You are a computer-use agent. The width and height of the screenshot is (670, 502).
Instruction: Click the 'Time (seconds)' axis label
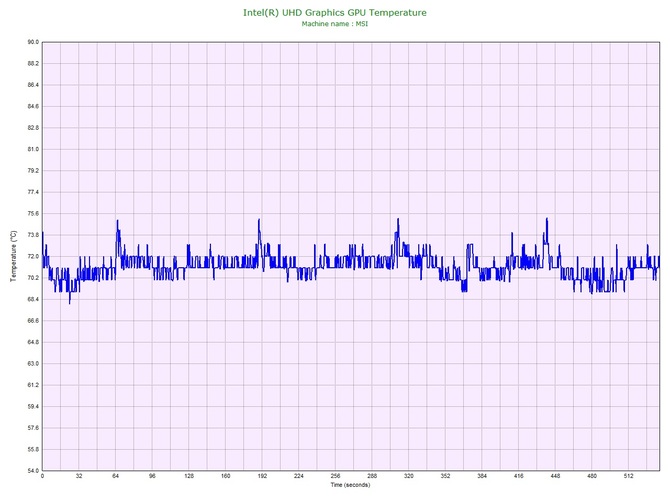pyautogui.click(x=350, y=485)
